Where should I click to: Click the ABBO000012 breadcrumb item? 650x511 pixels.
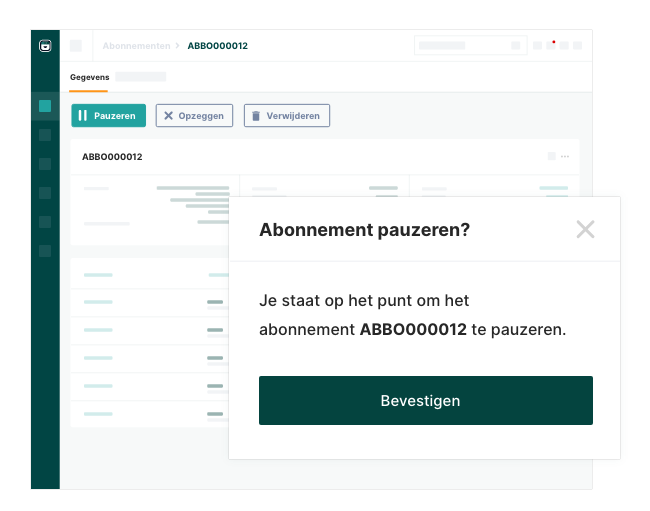coord(217,46)
